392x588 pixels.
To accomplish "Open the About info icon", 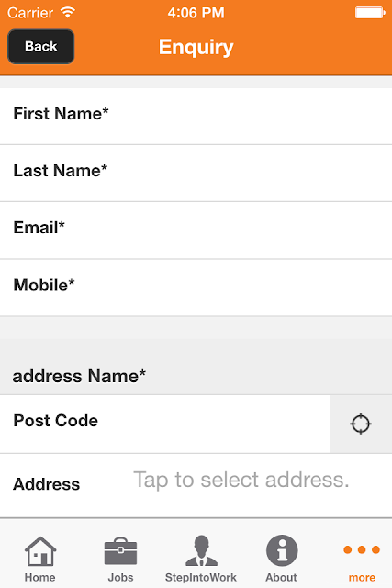I will pyautogui.click(x=282, y=550).
